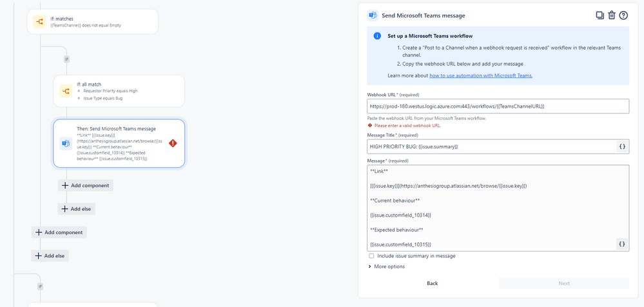Insert smart value in Message Title field
This screenshot has width=644, height=307.
pos(622,146)
